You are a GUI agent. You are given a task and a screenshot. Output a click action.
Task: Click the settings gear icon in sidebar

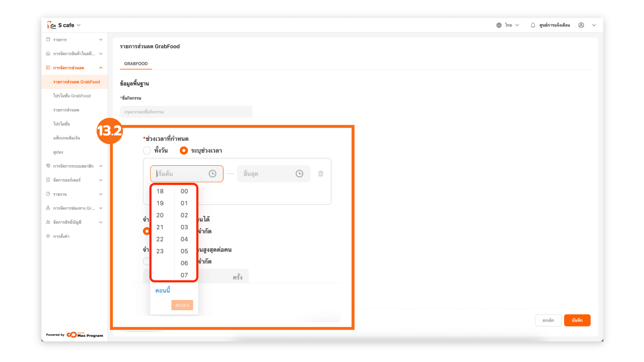(x=48, y=236)
